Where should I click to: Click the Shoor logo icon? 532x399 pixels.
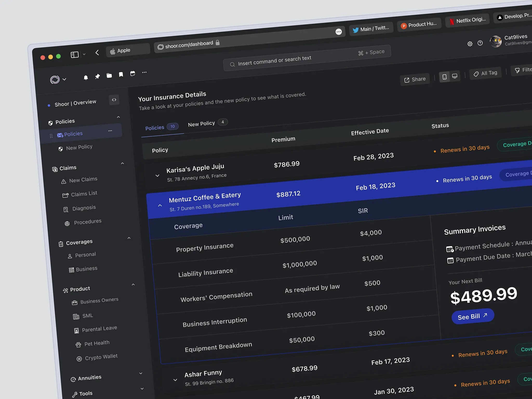coord(55,79)
